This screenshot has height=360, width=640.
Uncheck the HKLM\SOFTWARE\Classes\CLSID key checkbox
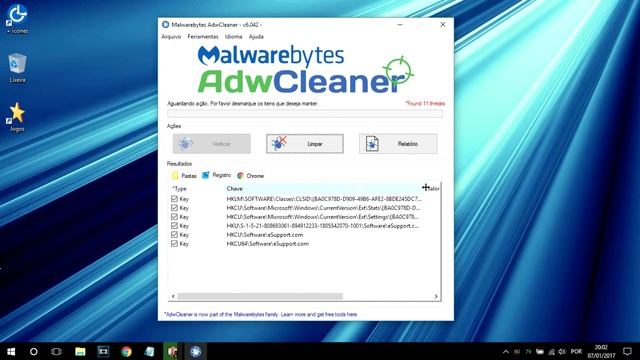point(174,199)
